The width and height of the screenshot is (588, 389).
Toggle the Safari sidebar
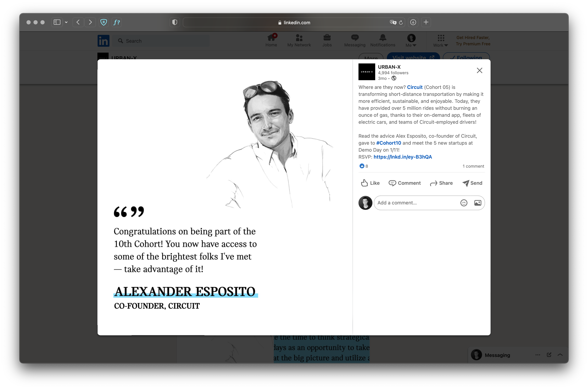(57, 22)
